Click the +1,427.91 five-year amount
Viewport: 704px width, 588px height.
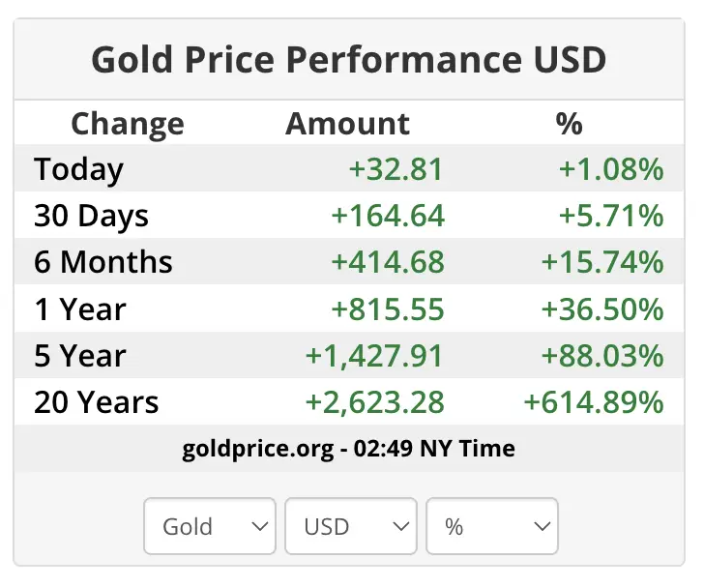(374, 356)
